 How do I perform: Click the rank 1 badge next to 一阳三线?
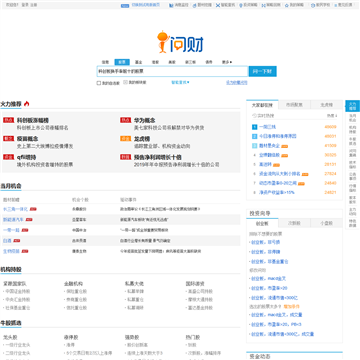254,127
